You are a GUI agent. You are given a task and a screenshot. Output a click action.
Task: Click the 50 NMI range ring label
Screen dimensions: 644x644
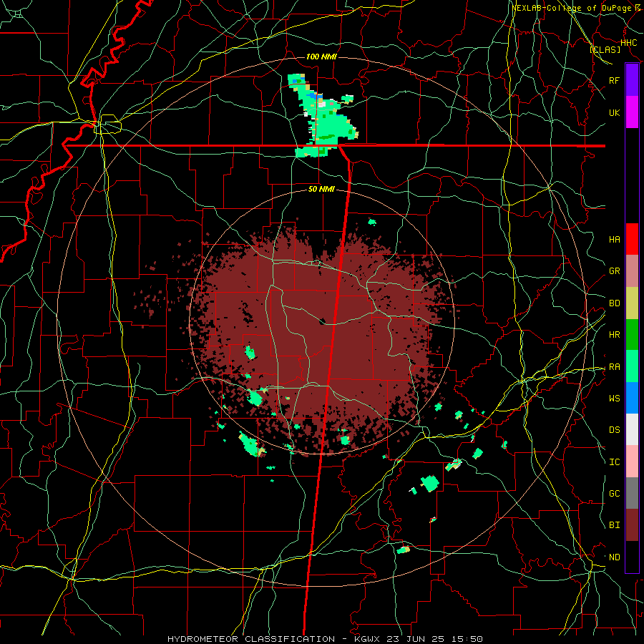(x=321, y=189)
